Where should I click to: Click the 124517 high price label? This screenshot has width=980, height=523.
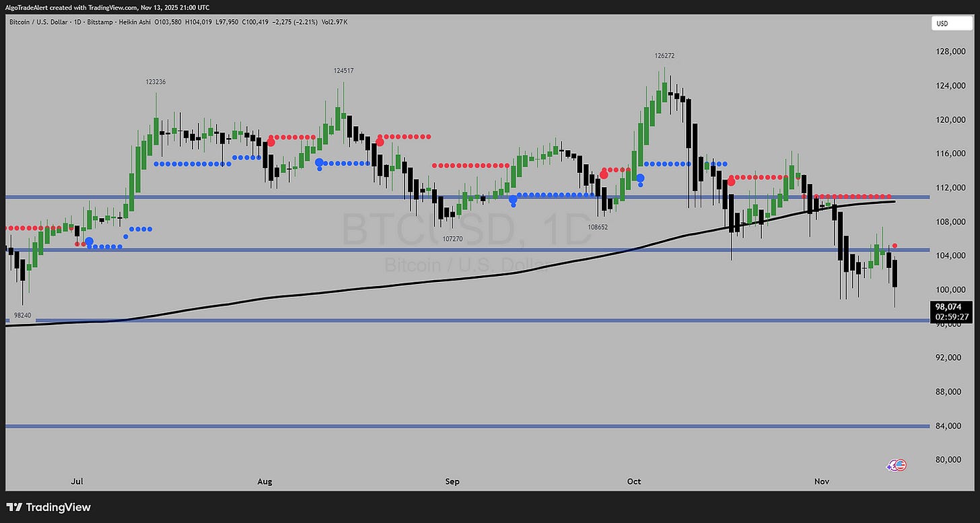[x=343, y=71]
